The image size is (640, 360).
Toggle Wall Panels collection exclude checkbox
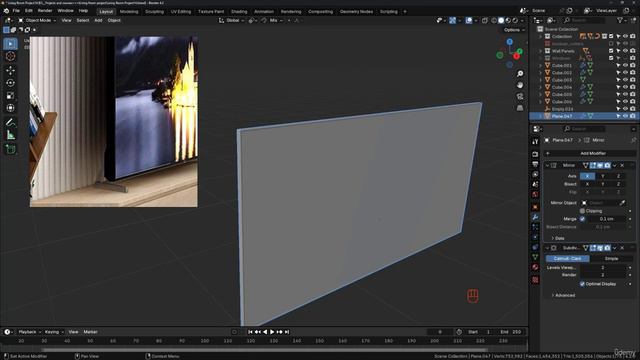coord(611,51)
